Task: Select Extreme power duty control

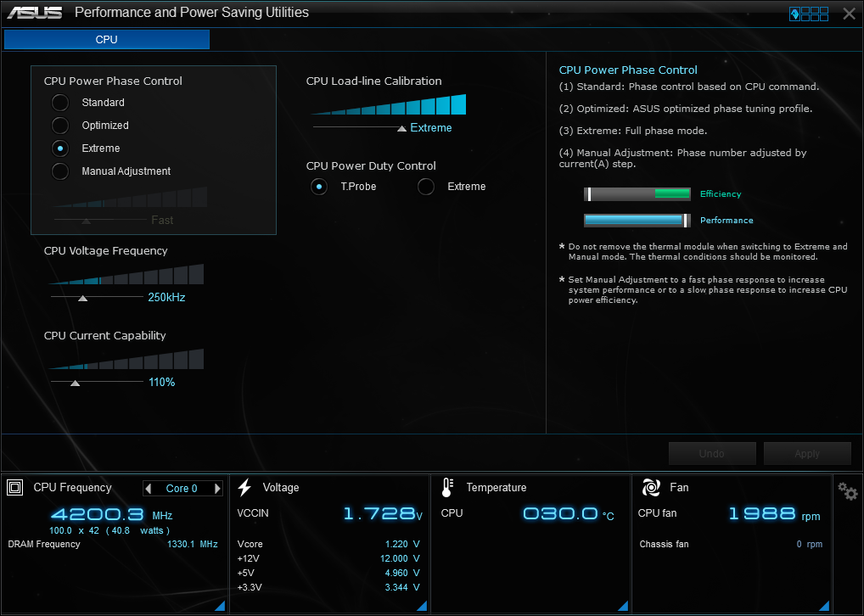Action: (x=426, y=187)
